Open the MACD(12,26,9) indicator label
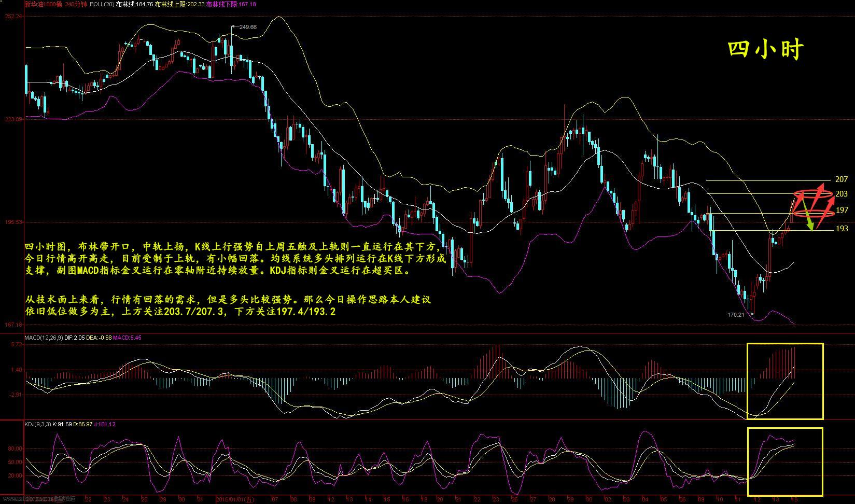 (45, 338)
